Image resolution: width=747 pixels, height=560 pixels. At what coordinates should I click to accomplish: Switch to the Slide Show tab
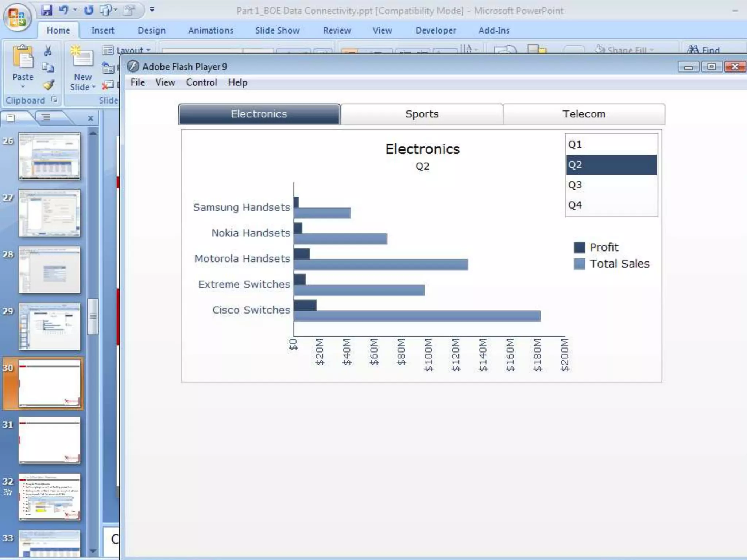278,31
